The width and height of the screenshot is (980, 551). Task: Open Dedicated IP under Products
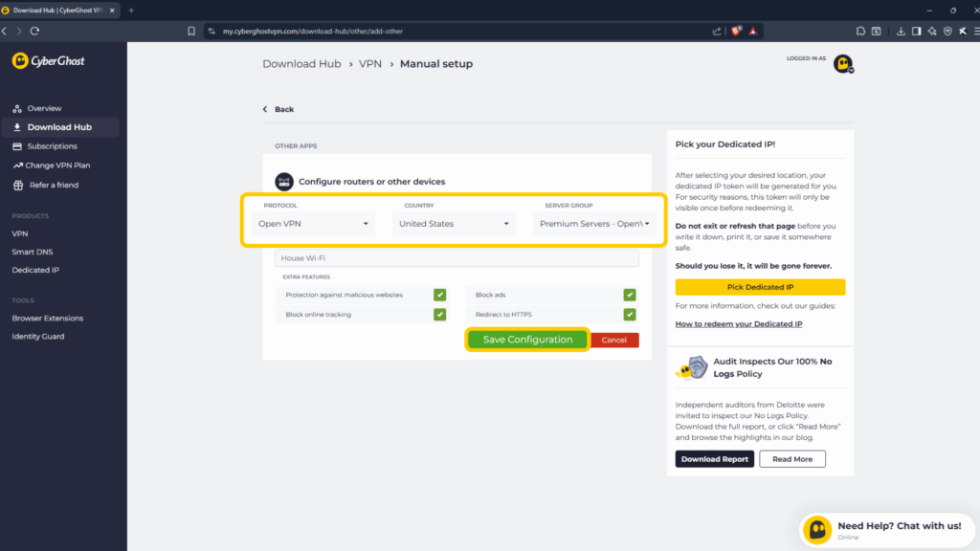tap(35, 270)
